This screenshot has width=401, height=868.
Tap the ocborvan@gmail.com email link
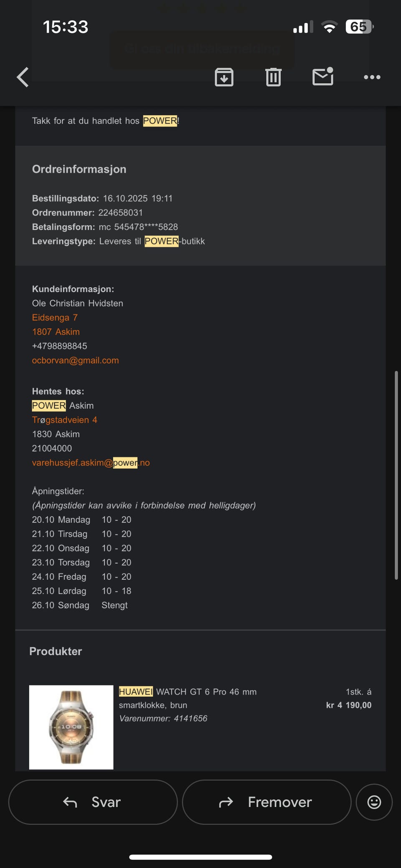click(75, 360)
